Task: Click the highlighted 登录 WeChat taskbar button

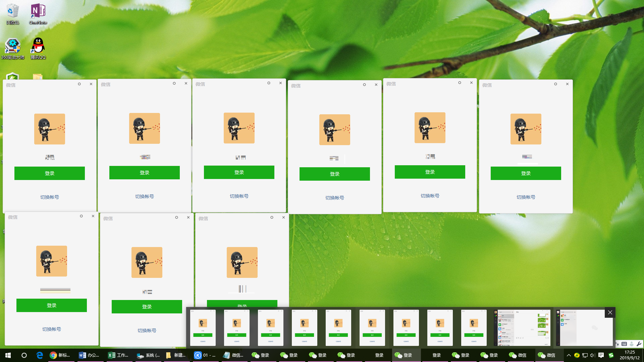Action: click(x=406, y=355)
